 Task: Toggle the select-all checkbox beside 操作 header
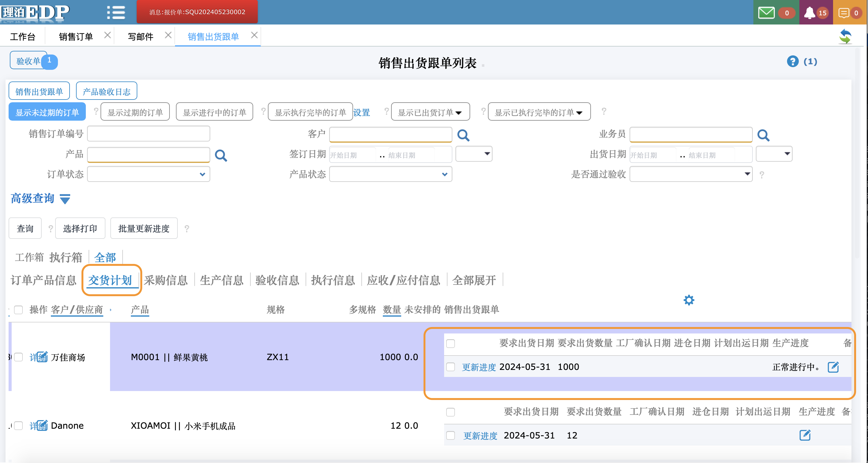(x=18, y=310)
